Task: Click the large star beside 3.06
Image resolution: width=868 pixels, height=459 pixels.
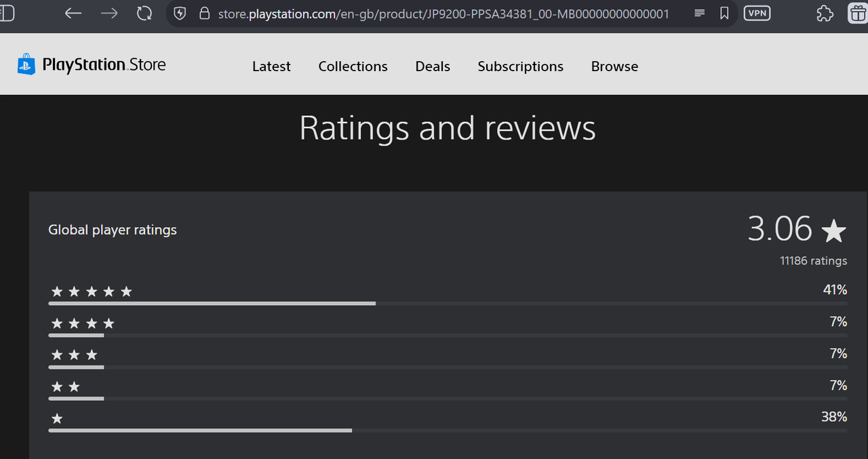Action: pos(834,231)
